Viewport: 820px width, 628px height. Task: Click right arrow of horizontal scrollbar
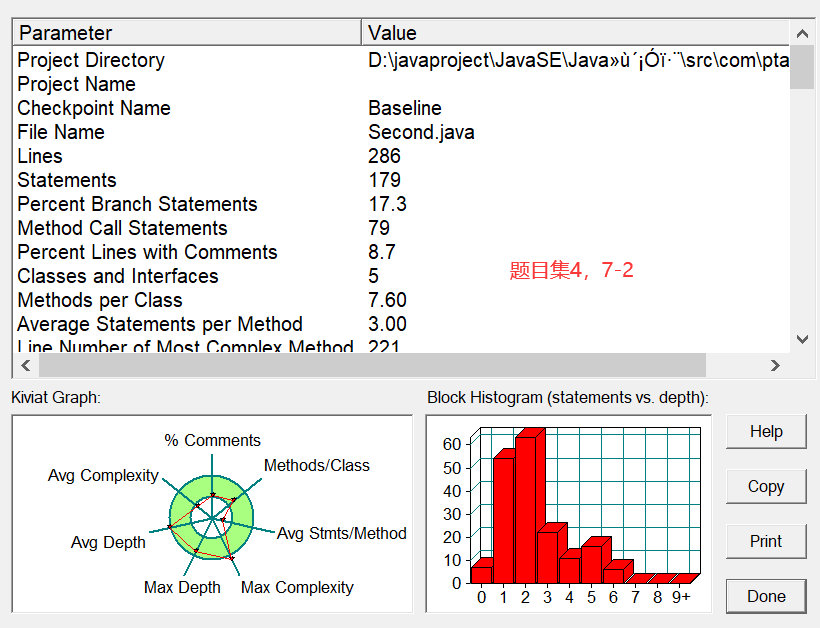coord(776,365)
